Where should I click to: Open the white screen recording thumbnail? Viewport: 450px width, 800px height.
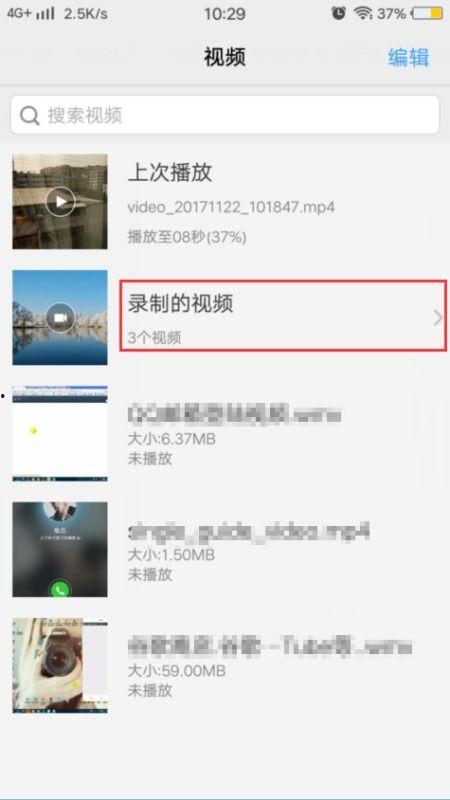(60, 433)
